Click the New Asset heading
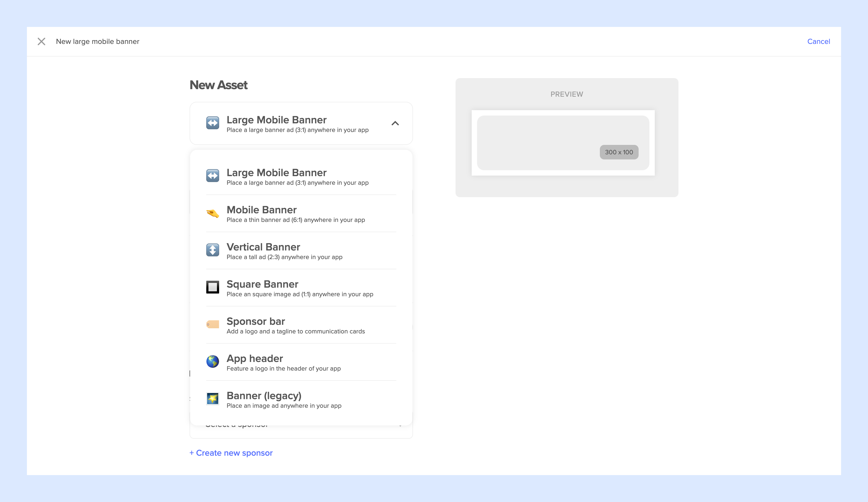 pyautogui.click(x=218, y=85)
